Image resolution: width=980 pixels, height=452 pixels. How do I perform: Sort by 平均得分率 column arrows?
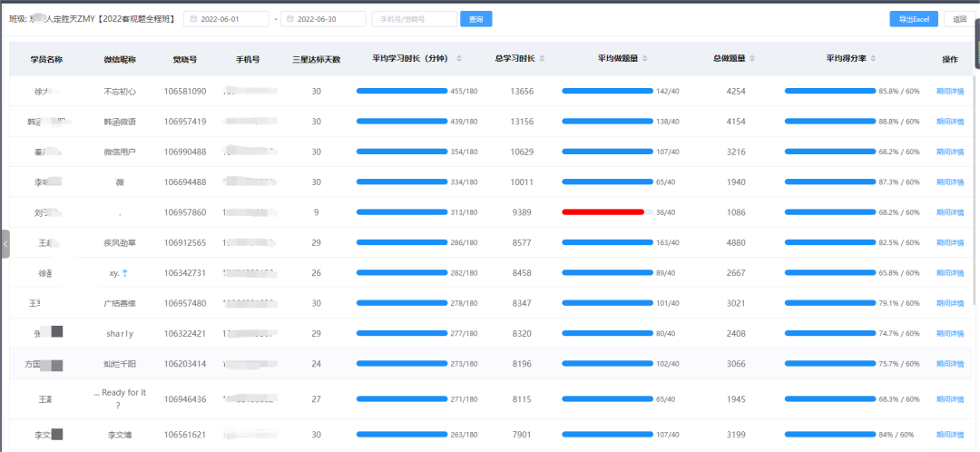[873, 59]
